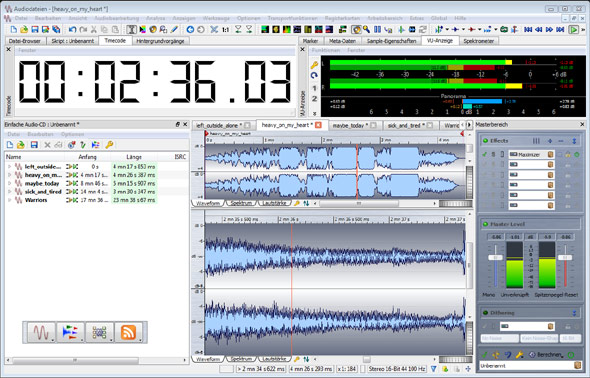590x378 pixels.
Task: Toggle lock icon on Maximizer row
Action: (567, 155)
